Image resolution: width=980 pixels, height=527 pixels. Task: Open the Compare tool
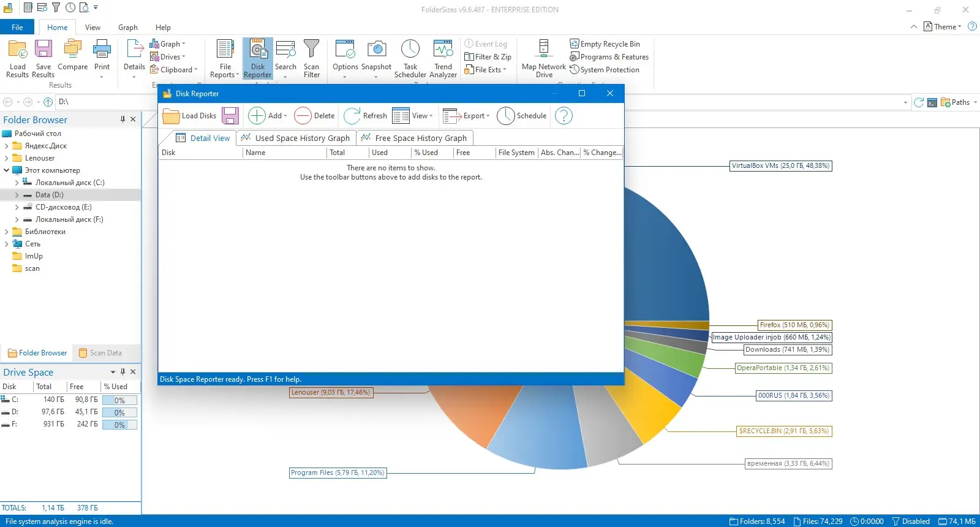pyautogui.click(x=72, y=55)
